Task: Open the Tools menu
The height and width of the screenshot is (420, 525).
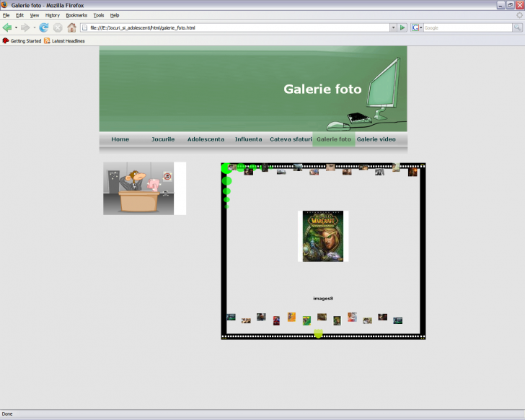Action: tap(99, 15)
